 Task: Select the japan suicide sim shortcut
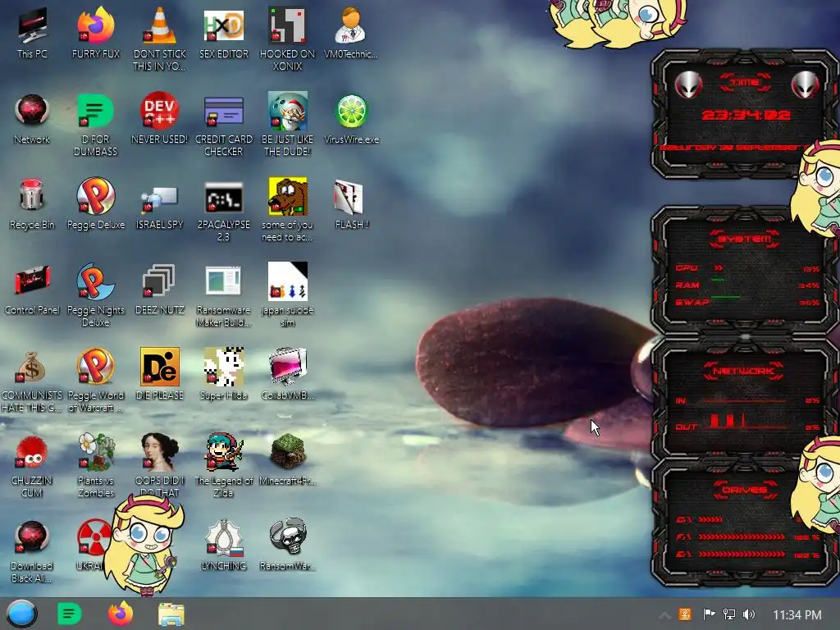point(288,294)
